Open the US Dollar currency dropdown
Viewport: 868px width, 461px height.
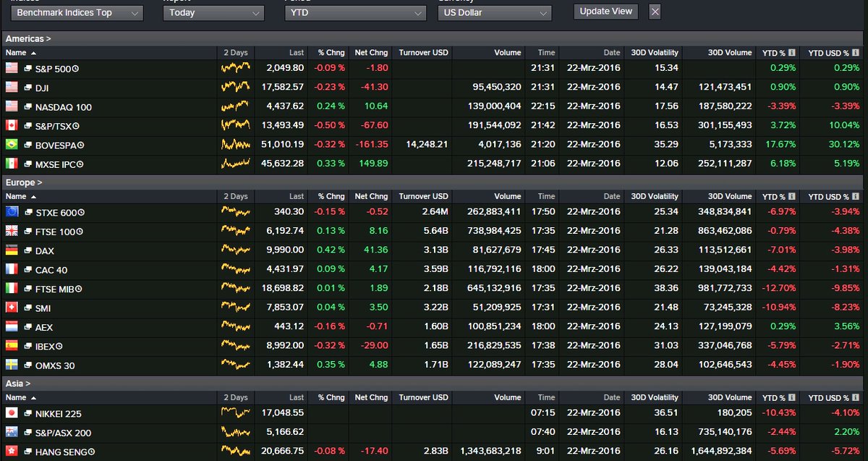[x=495, y=13]
